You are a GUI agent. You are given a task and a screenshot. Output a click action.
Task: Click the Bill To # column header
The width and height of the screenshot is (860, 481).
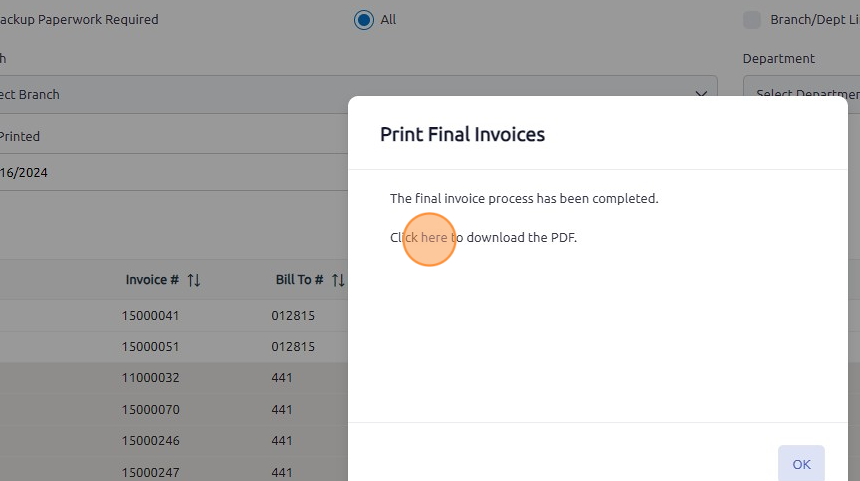tap(299, 280)
